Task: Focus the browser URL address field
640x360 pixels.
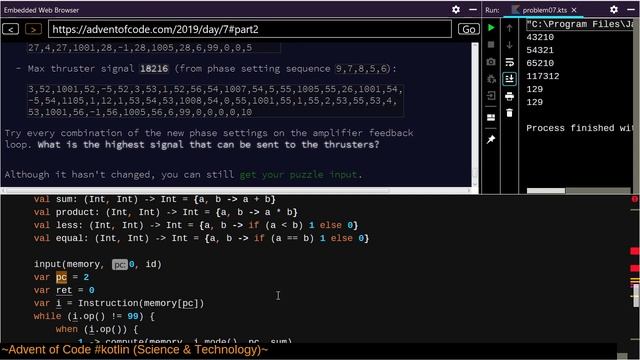Action: click(x=250, y=29)
